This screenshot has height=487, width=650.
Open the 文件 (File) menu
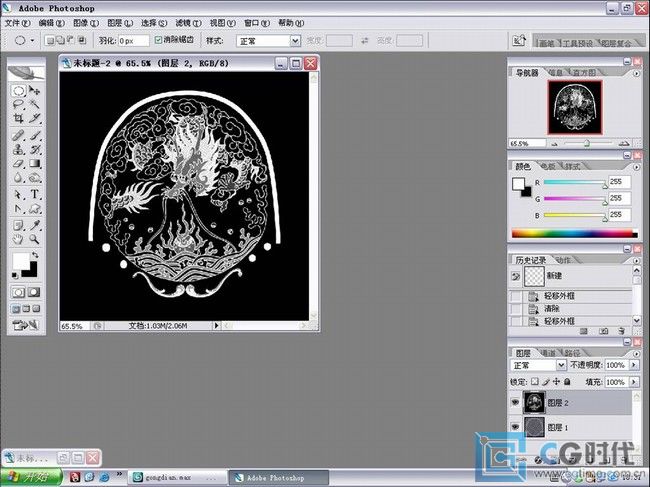(x=17, y=23)
